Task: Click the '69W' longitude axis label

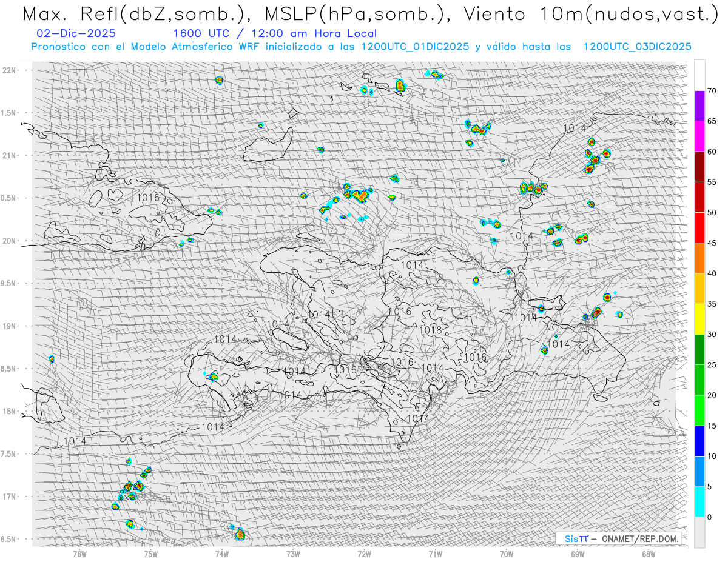Action: coord(578,554)
